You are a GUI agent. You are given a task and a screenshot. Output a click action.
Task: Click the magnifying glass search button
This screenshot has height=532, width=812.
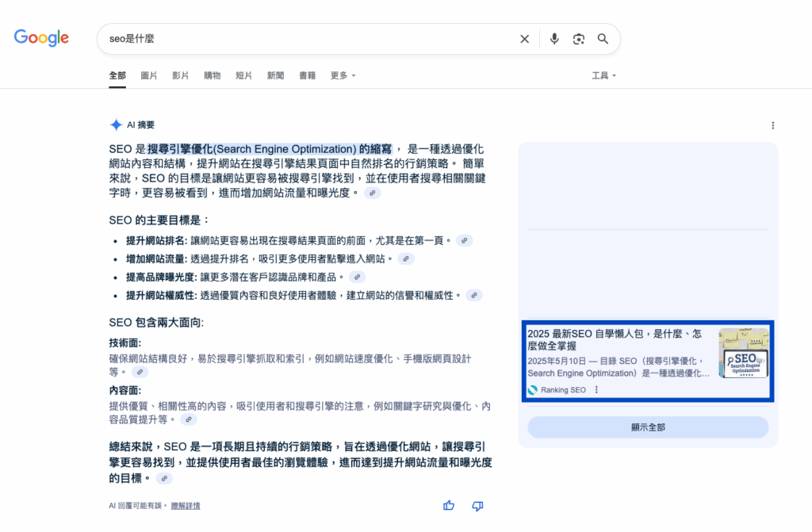click(603, 39)
